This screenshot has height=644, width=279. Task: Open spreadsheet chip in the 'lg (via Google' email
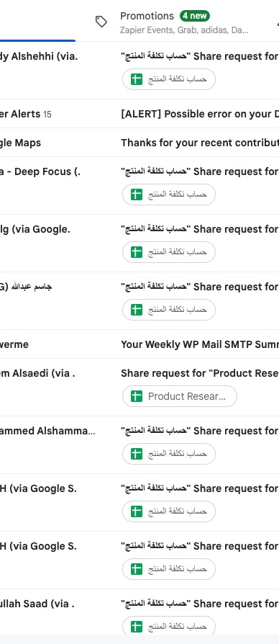[169, 252]
